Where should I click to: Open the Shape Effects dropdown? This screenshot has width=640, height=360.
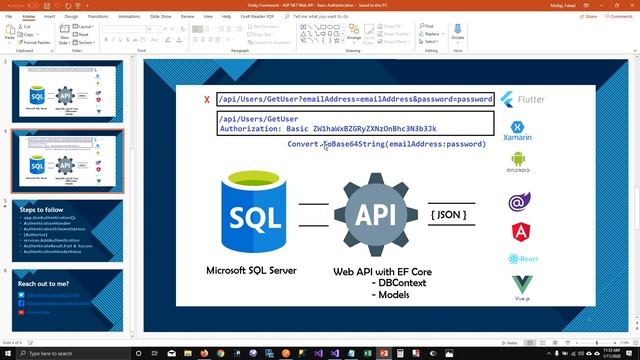[393, 41]
